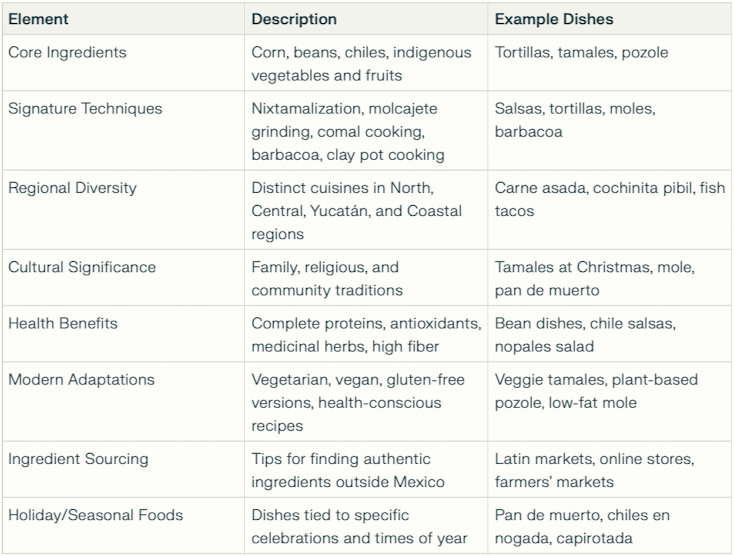Click the 'Corn, beans, chiles' description cell

tap(361, 64)
